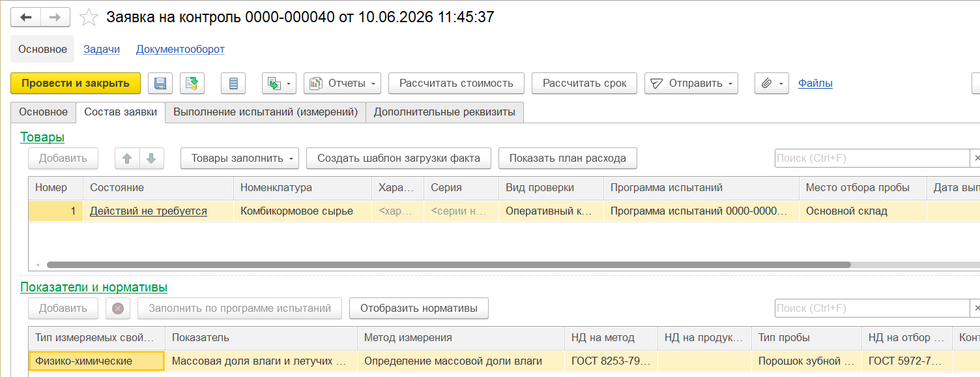Select the Программа испытаний 0000-0000 cell
980x377 pixels.
(x=701, y=211)
